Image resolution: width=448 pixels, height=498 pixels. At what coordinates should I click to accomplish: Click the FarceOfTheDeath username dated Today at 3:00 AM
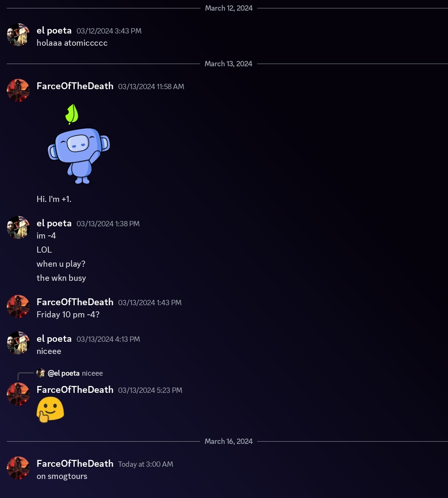pos(75,464)
